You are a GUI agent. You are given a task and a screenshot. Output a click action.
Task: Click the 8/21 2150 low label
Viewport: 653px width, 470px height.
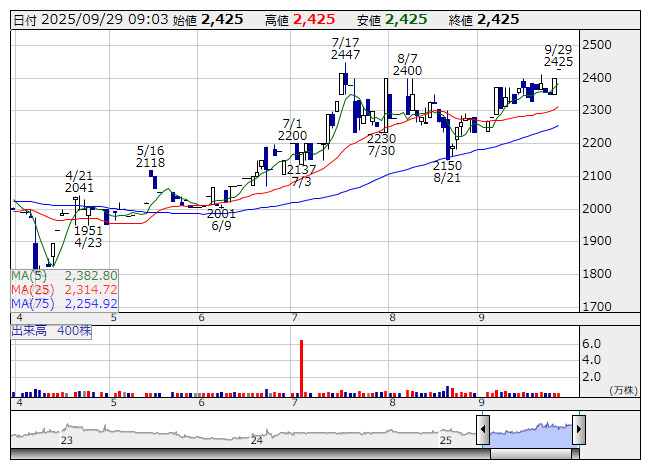(447, 172)
